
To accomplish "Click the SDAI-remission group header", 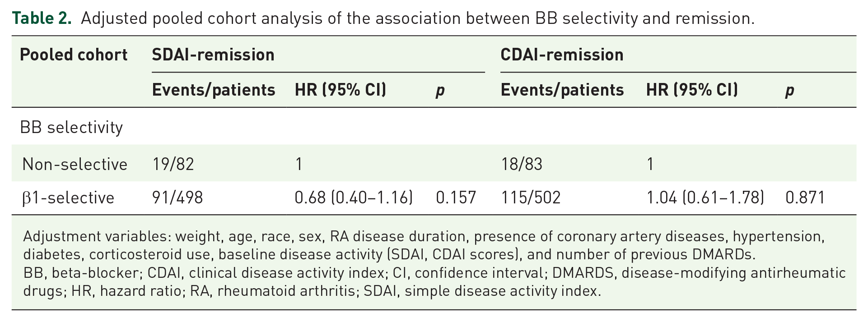I will (213, 55).
